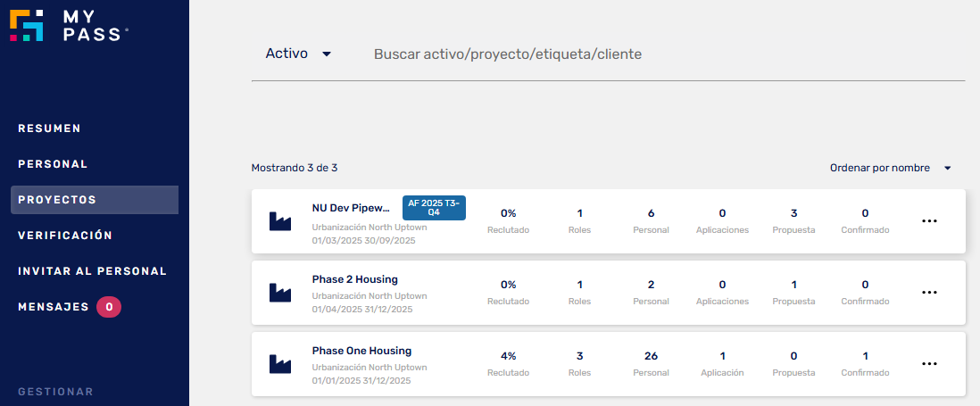
Task: Click the arrow next to Activo
Action: pyautogui.click(x=327, y=54)
